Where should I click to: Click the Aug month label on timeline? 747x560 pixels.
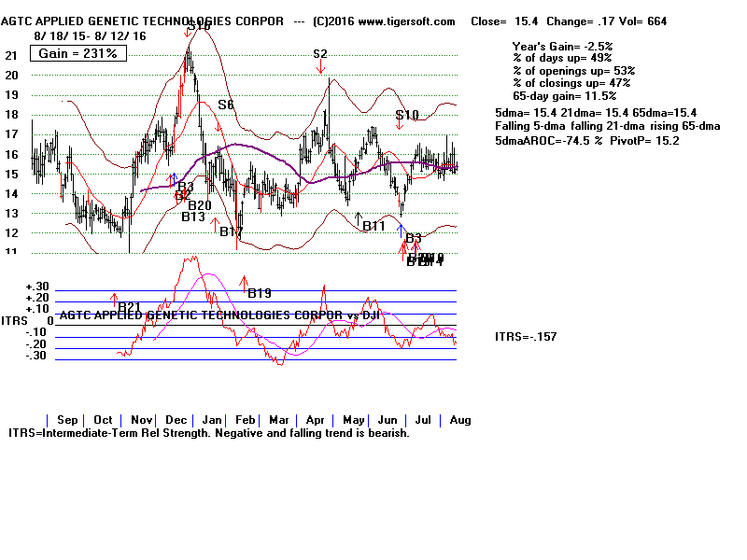pos(459,420)
